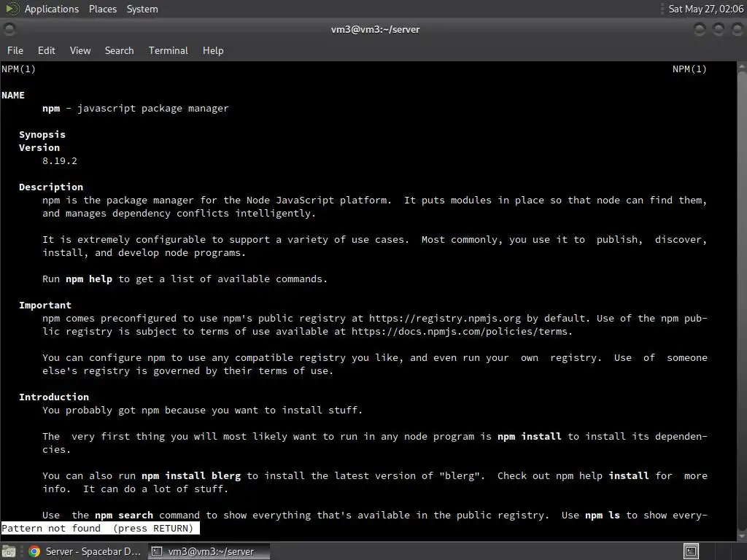Click the scrollbar up arrow
The width and height of the screenshot is (747, 560).
tap(742, 66)
